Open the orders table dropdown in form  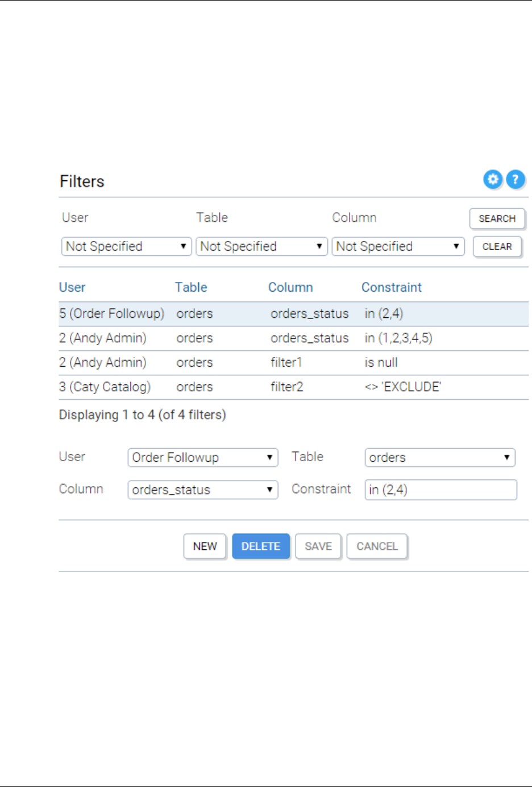point(439,458)
